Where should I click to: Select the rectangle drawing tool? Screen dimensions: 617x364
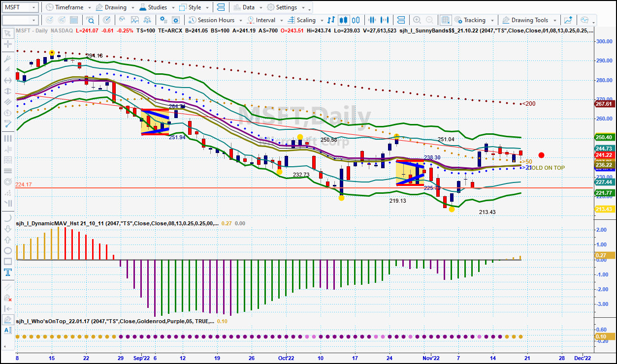coord(7,261)
